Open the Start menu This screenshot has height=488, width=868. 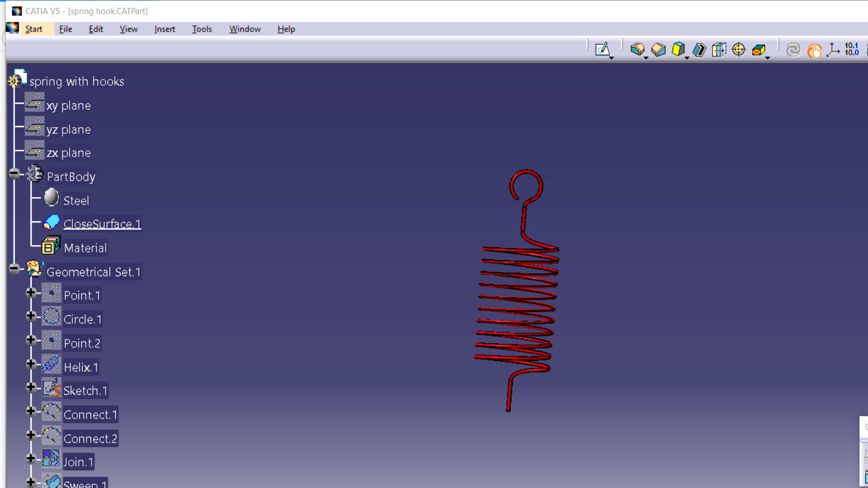point(34,29)
